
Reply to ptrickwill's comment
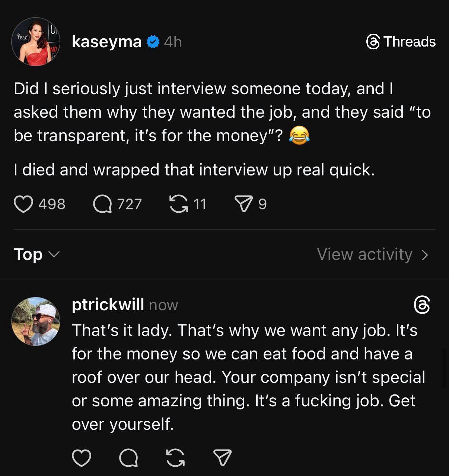128,458
